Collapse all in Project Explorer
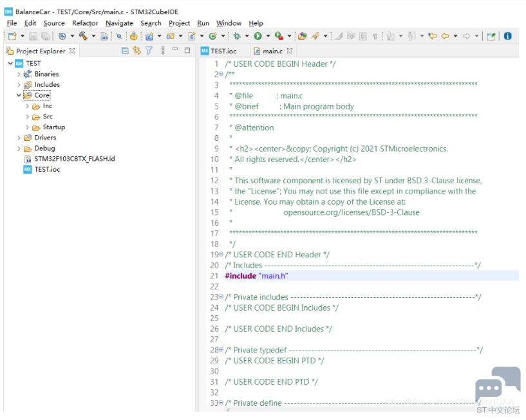Screen dimensions: 526x420 125,51
